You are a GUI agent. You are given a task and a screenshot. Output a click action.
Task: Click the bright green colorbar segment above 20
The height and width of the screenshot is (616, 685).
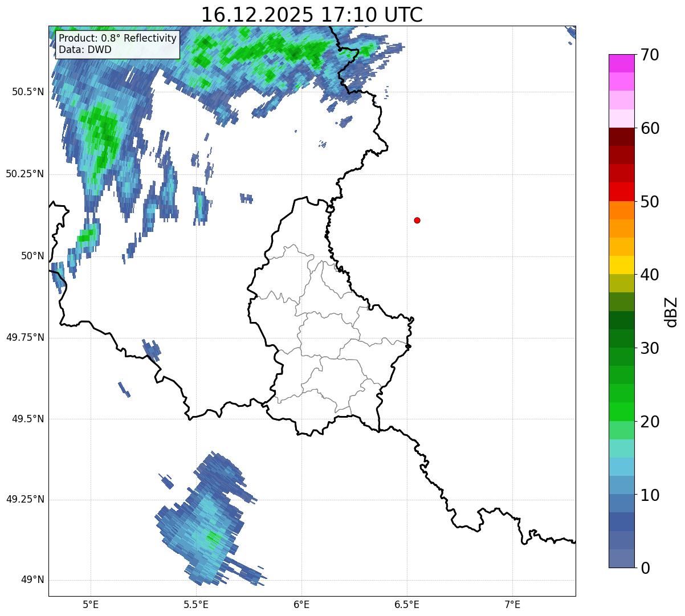[622, 412]
